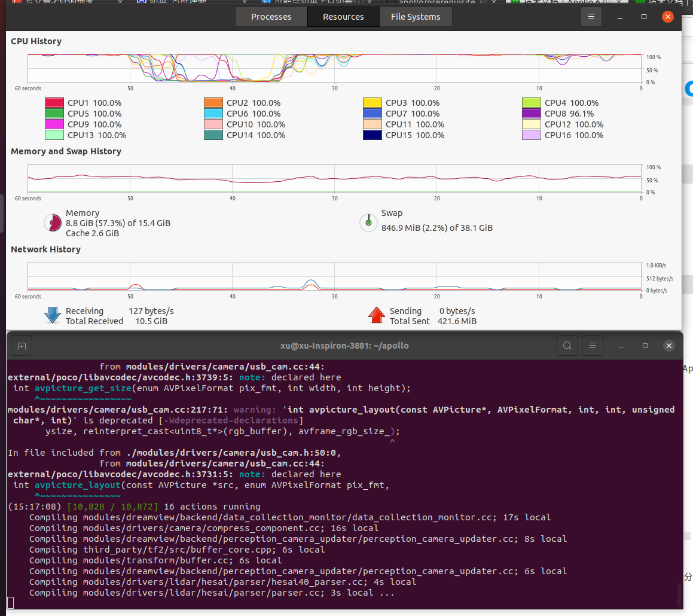Toggle the CPU16 graph line
Screen dimensions: 693x616
click(532, 135)
